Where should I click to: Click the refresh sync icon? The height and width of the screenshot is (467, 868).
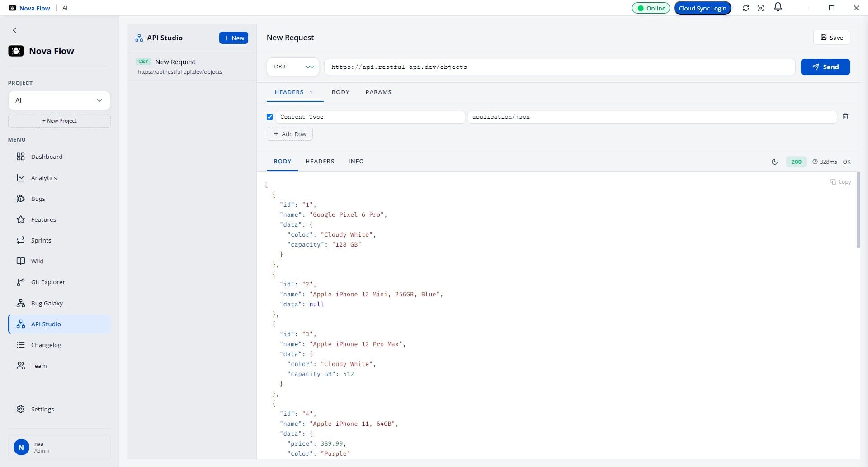pos(745,8)
